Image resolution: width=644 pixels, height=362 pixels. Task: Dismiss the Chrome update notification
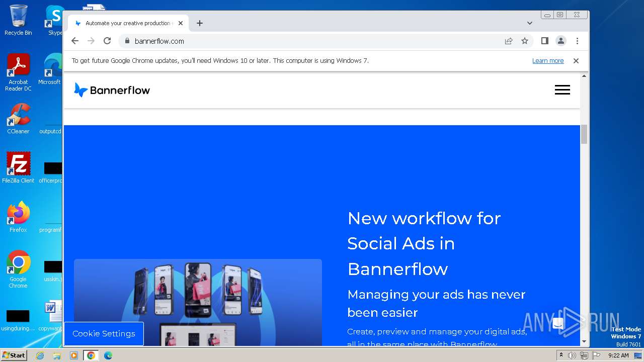click(576, 61)
